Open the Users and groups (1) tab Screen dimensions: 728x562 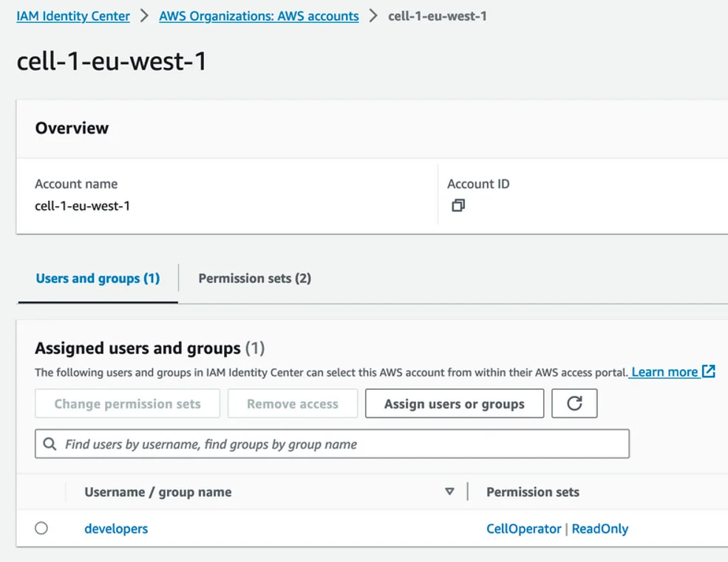point(98,278)
